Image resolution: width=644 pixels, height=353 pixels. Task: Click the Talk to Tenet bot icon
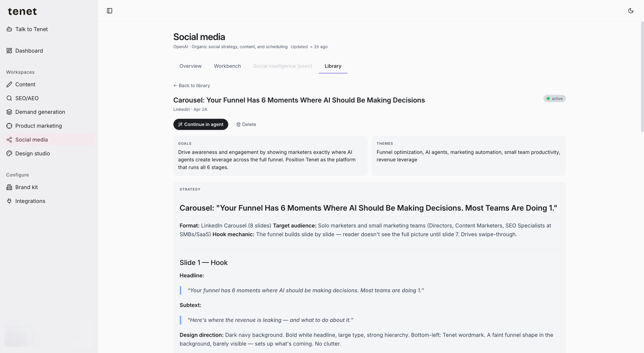[x=9, y=29]
